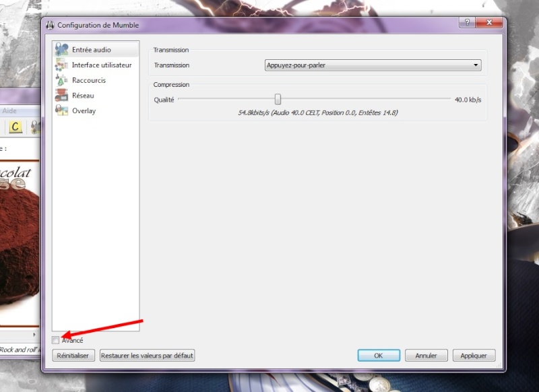Viewport: 539px width, 392px height.
Task: Open the Entrée audio settings page
Action: point(96,49)
